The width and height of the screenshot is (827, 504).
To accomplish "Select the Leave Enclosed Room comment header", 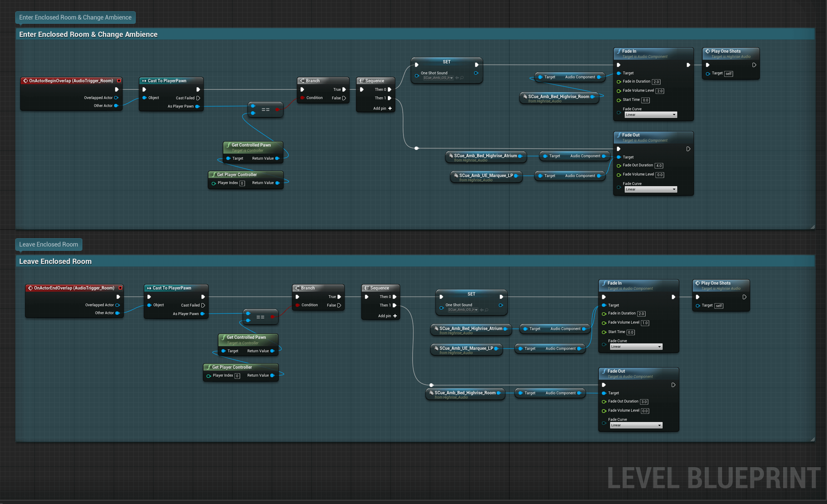I will [x=56, y=261].
